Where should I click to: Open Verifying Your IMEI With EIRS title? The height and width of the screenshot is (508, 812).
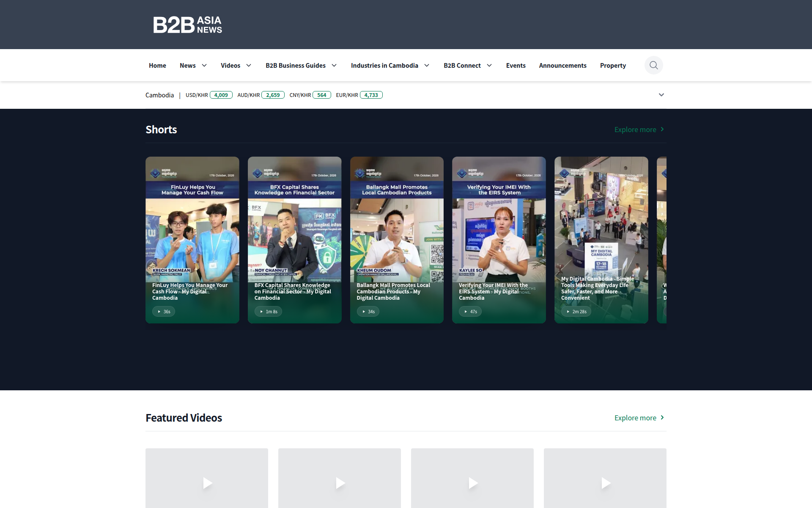tap(493, 292)
